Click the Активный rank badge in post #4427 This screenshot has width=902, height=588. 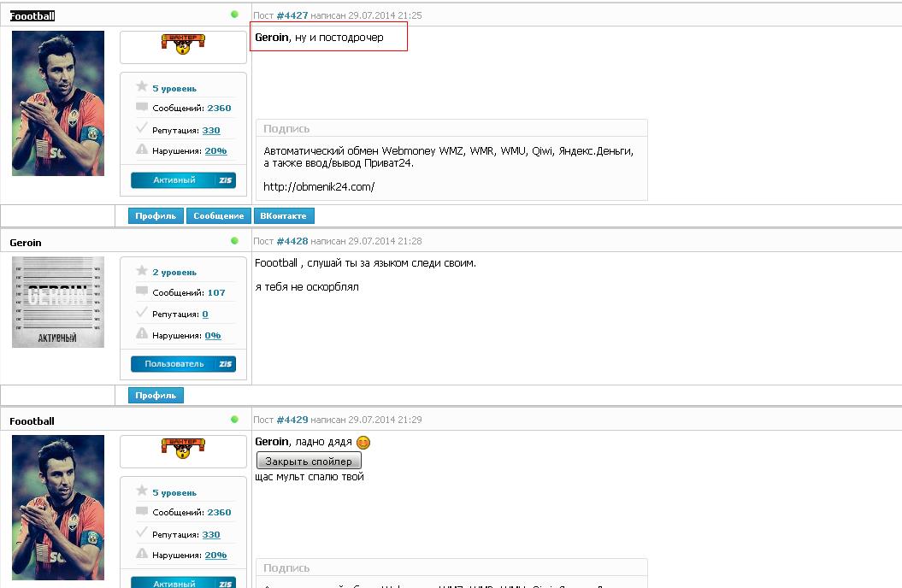pos(184,180)
